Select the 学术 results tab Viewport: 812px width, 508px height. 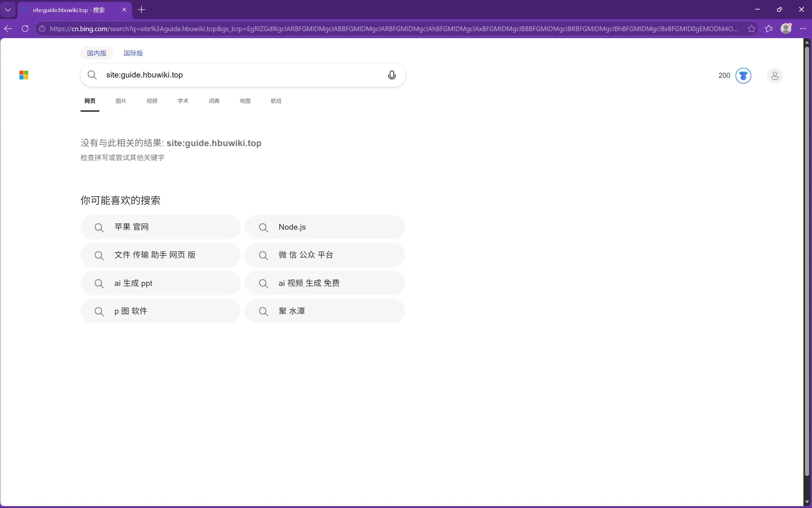coord(183,101)
